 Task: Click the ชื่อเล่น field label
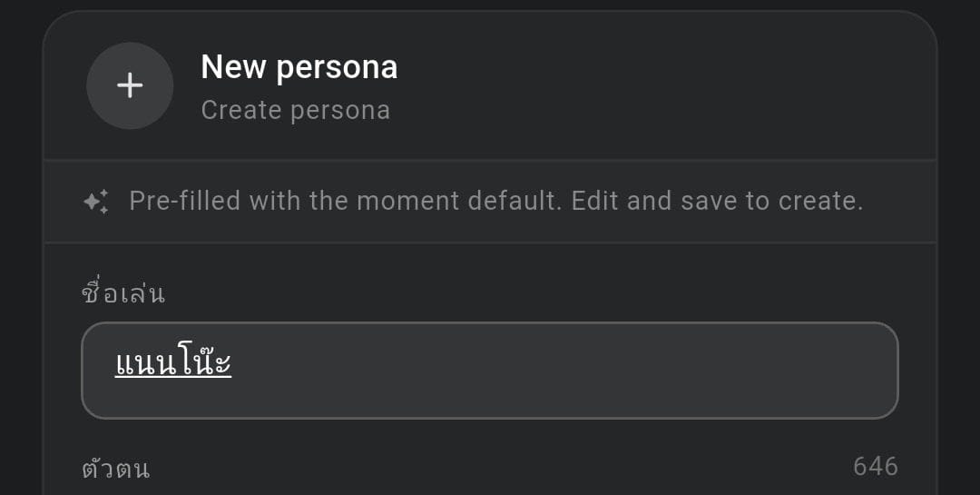[123, 292]
